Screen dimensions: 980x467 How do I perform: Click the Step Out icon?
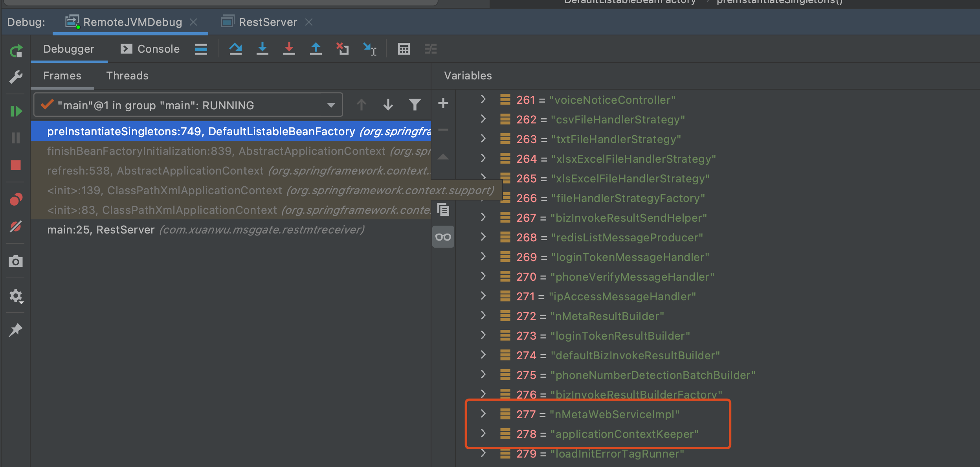click(316, 49)
